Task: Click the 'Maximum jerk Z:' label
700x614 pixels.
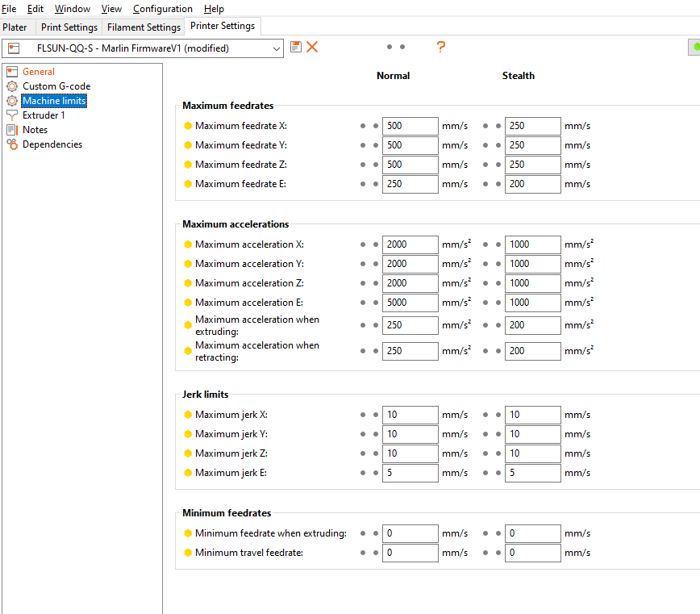Action: click(231, 453)
